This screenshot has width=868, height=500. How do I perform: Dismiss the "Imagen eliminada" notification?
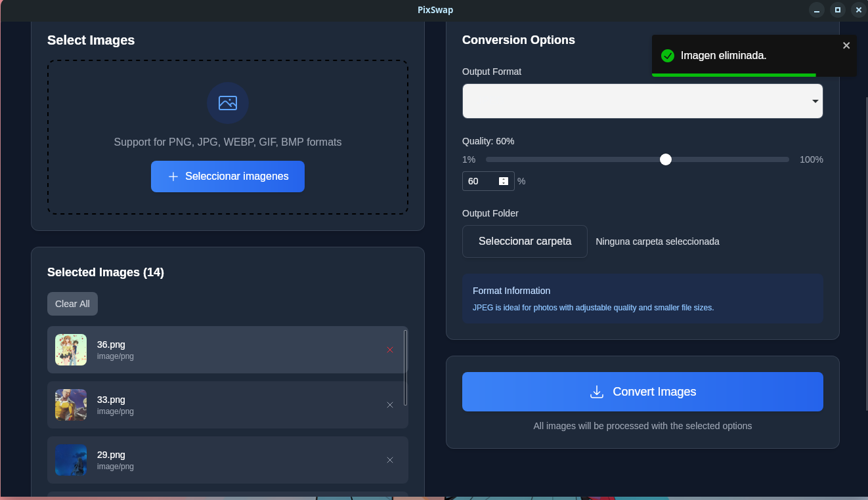coord(846,45)
